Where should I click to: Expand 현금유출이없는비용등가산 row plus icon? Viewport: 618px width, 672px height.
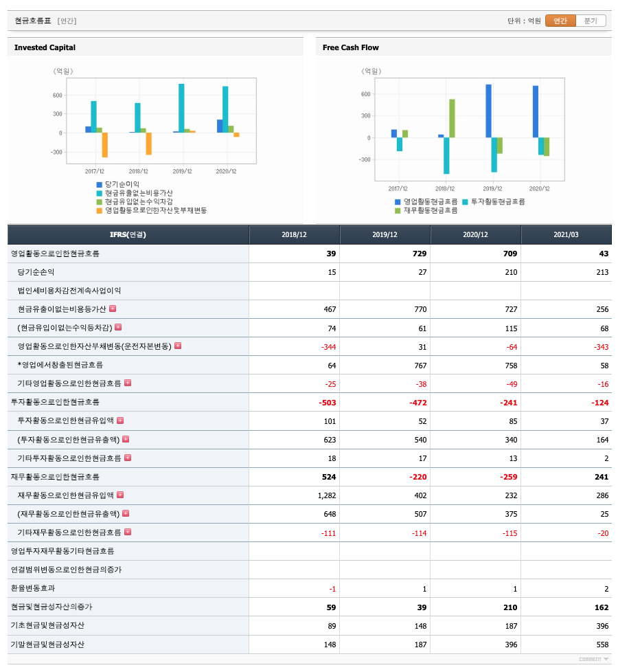pos(113,308)
